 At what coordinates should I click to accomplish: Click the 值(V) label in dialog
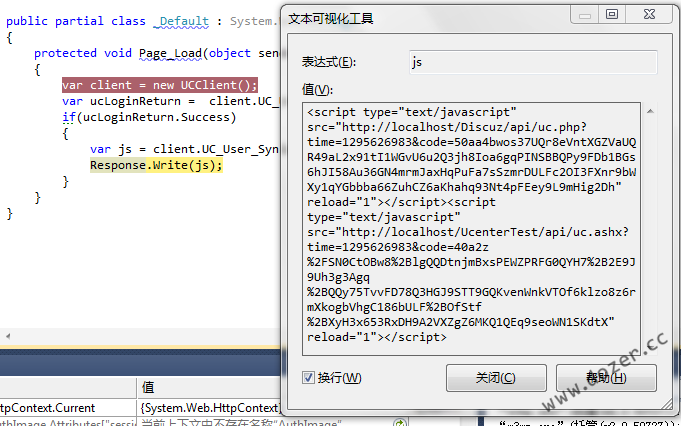click(x=317, y=90)
